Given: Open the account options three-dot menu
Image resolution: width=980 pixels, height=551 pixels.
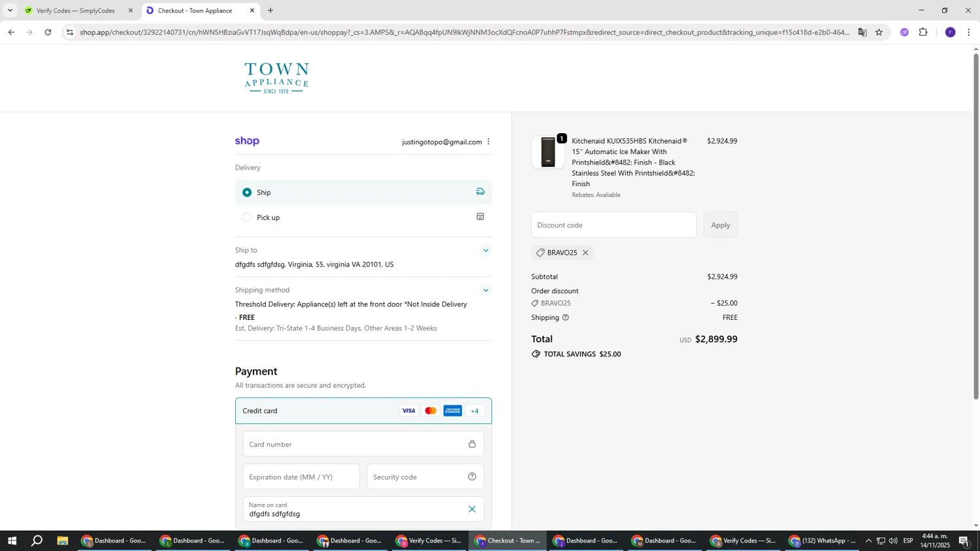Looking at the screenshot, I should [x=488, y=142].
